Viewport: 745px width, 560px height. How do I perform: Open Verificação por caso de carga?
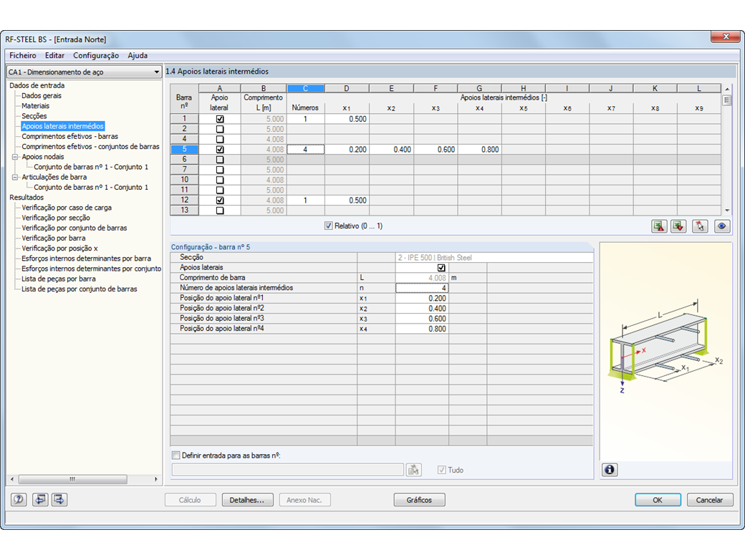coord(67,208)
